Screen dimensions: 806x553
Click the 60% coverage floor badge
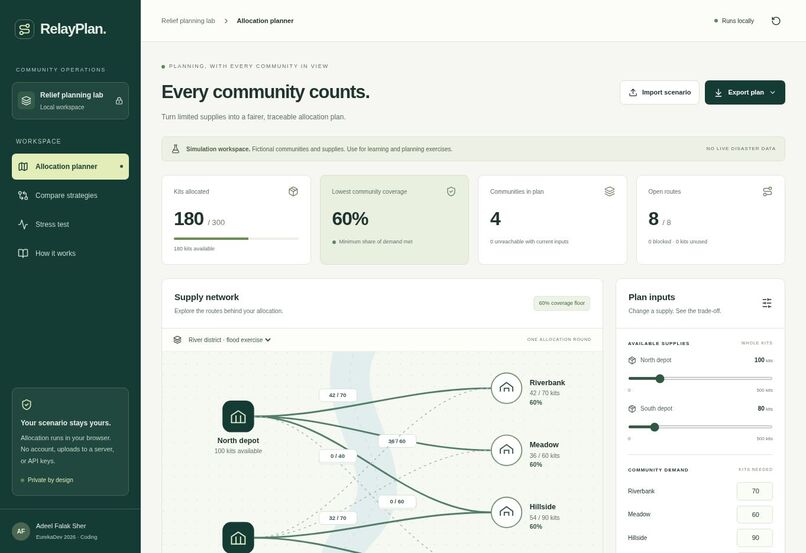tap(562, 303)
